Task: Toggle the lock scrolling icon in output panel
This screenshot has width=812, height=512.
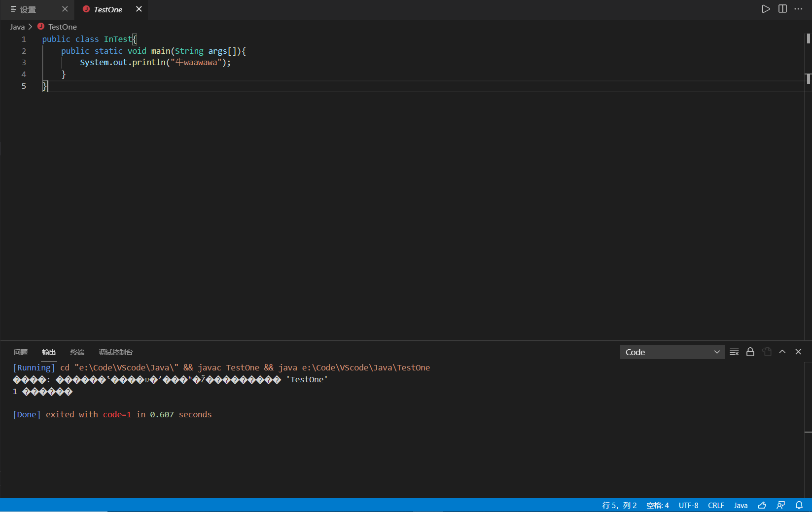Action: point(750,352)
